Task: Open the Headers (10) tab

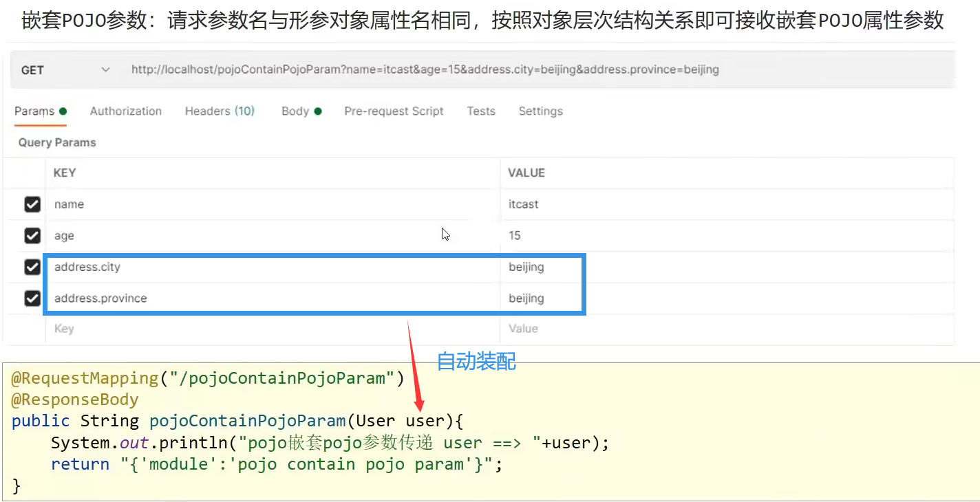Action: coord(220,111)
